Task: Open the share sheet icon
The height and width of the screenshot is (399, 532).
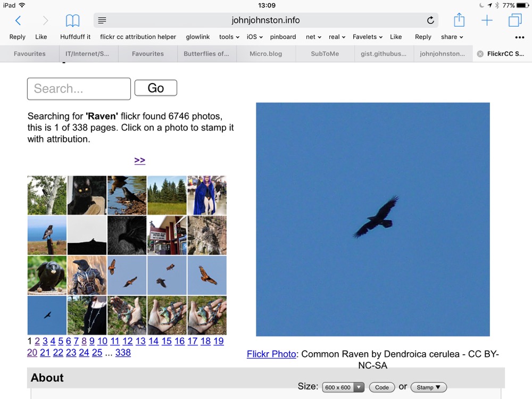Action: click(459, 20)
